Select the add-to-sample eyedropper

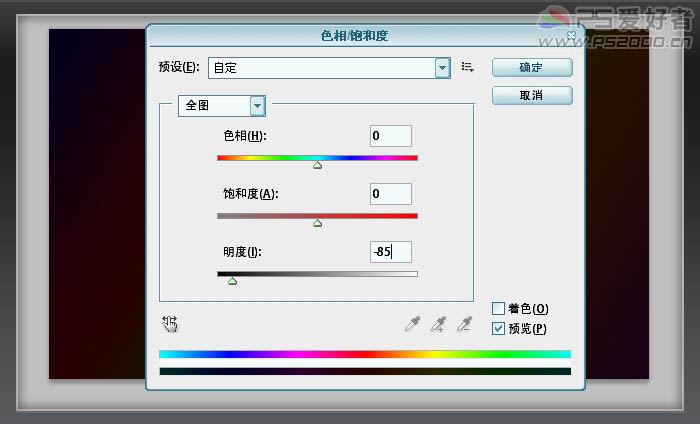(437, 323)
